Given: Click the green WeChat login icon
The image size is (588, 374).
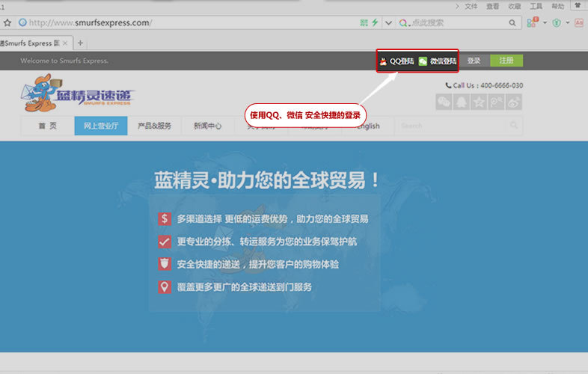Looking at the screenshot, I should coord(423,61).
